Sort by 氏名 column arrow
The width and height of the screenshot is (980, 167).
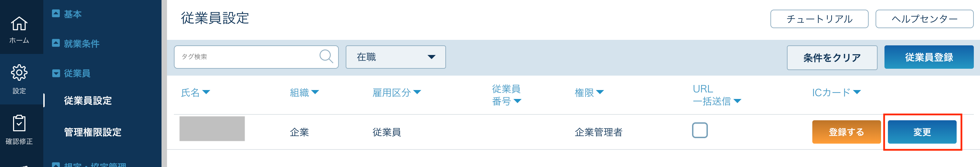click(x=206, y=92)
